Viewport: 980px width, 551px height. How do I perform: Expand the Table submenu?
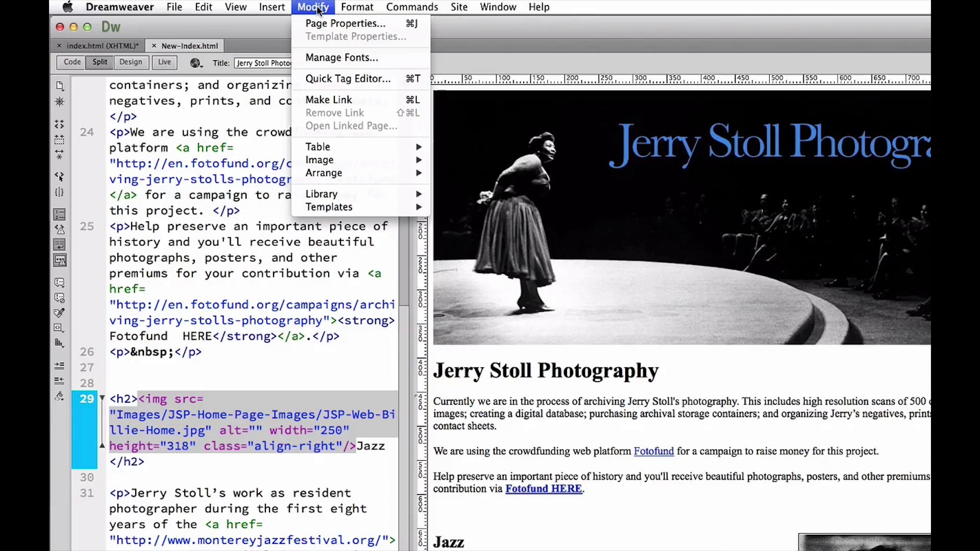coord(361,147)
